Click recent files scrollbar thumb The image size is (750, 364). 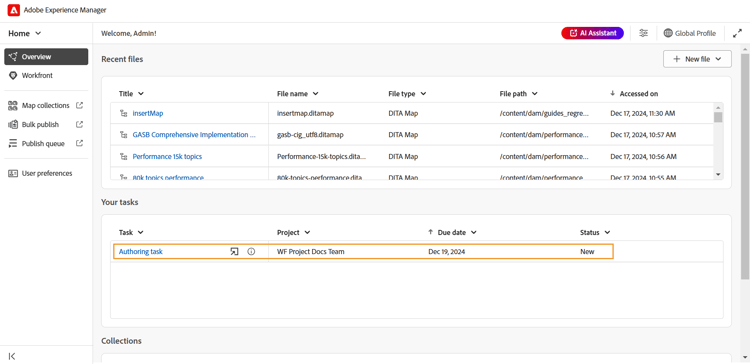pyautogui.click(x=718, y=117)
